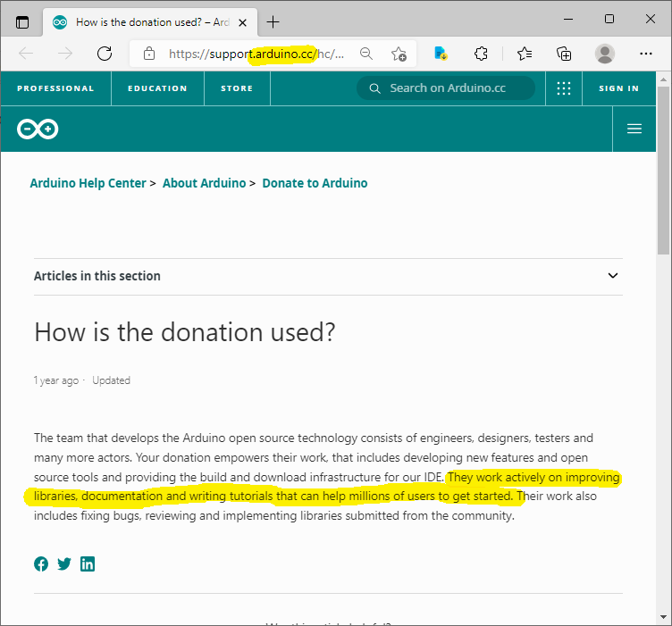Screen dimensions: 672x626
Task: Open the browser profile avatar
Action: pos(605,54)
